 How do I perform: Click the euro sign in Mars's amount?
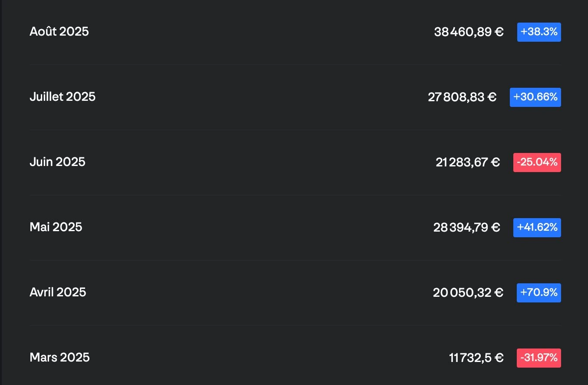[x=499, y=358]
